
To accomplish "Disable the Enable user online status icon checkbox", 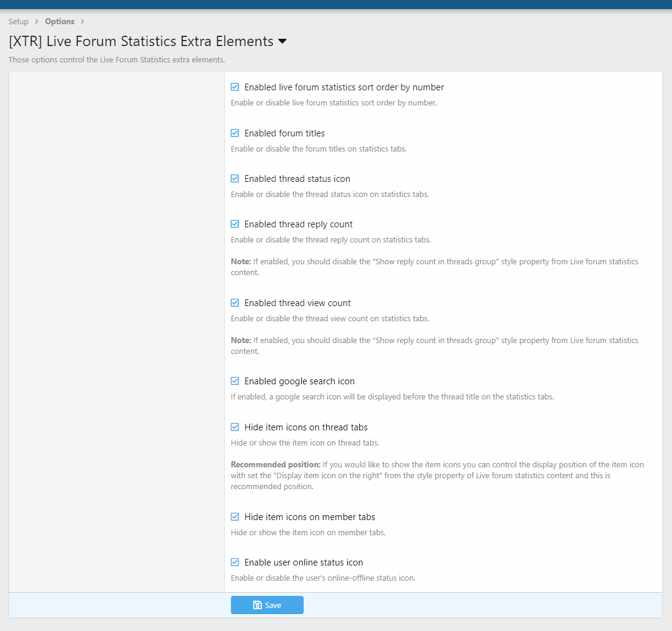I will (x=235, y=563).
